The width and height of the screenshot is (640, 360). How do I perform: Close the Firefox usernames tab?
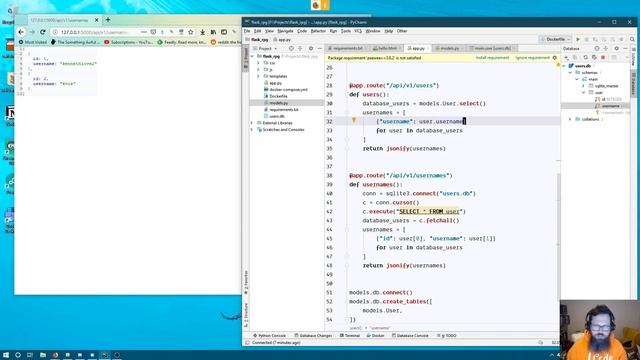click(97, 20)
